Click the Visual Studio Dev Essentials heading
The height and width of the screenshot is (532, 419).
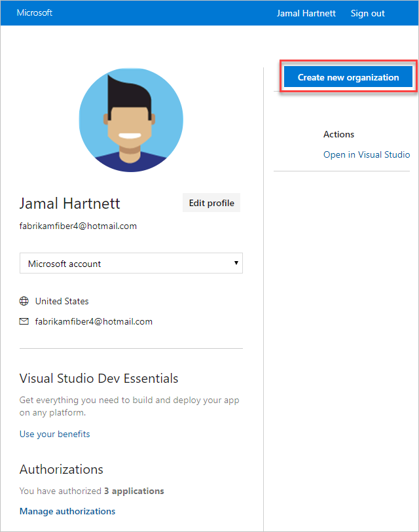[99, 378]
